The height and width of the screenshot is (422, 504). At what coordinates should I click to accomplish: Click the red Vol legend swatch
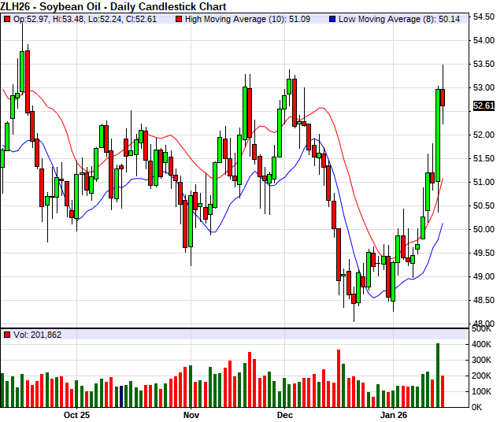(x=7, y=335)
